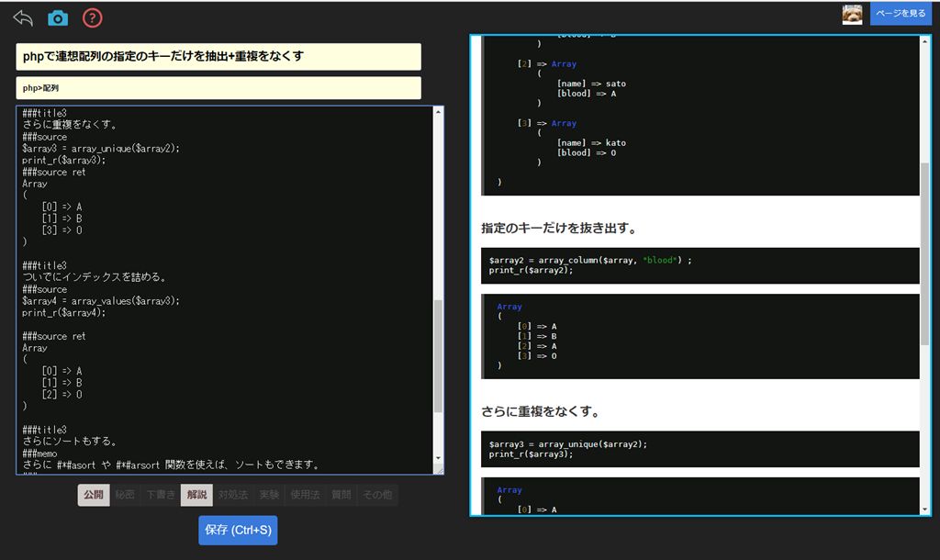The height and width of the screenshot is (560, 940).
Task: Choose the 対処法 article type
Action: (x=232, y=495)
